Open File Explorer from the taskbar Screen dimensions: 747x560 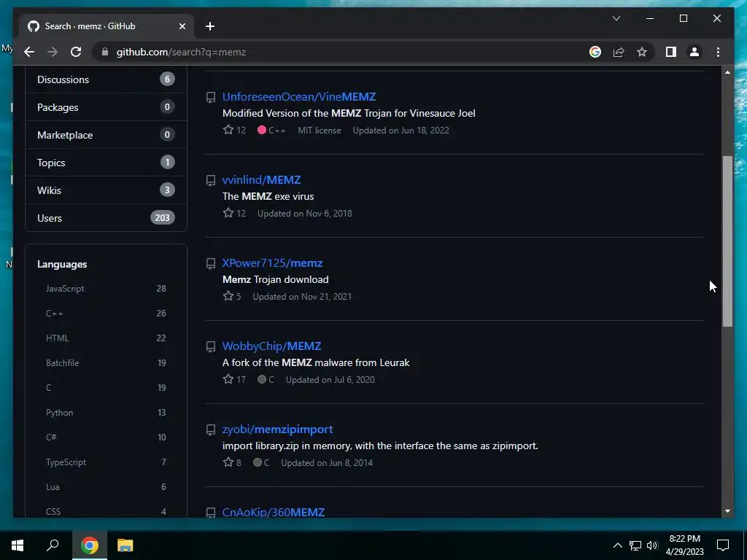coord(125,545)
